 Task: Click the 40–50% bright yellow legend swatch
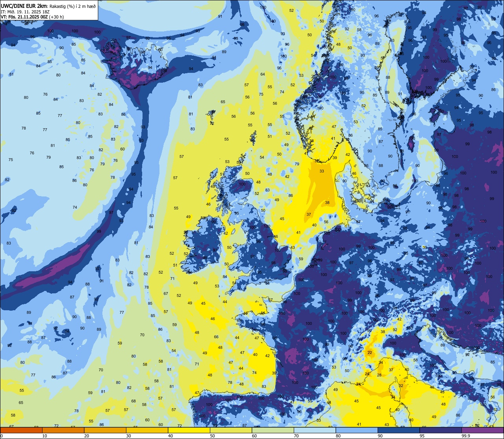(x=189, y=430)
